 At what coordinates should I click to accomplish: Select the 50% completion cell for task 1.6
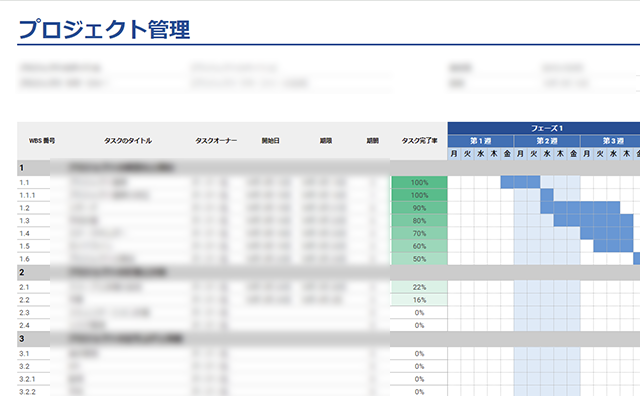pyautogui.click(x=419, y=259)
